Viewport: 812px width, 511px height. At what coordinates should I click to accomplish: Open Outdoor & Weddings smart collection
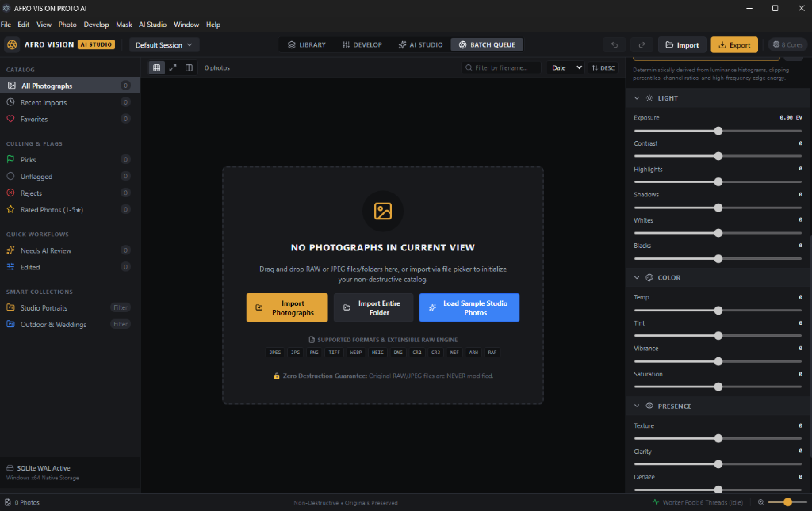click(x=70, y=324)
